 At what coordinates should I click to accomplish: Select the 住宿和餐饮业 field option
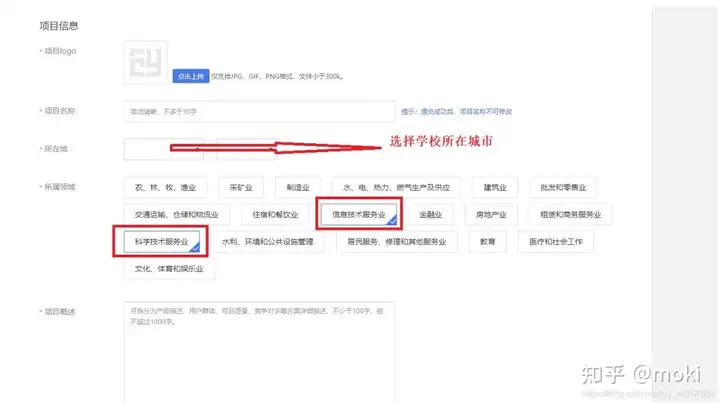tap(275, 214)
